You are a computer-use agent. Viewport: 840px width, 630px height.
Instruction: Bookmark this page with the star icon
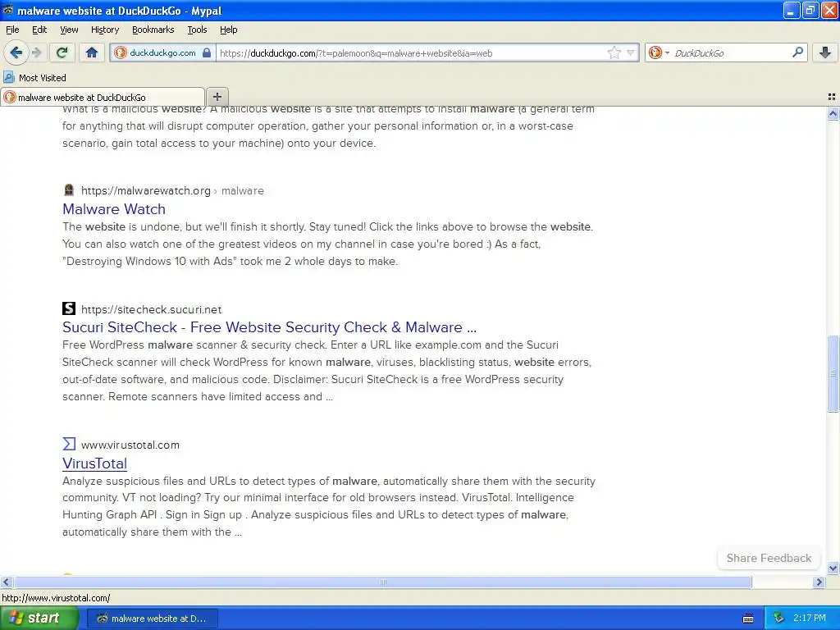[614, 52]
